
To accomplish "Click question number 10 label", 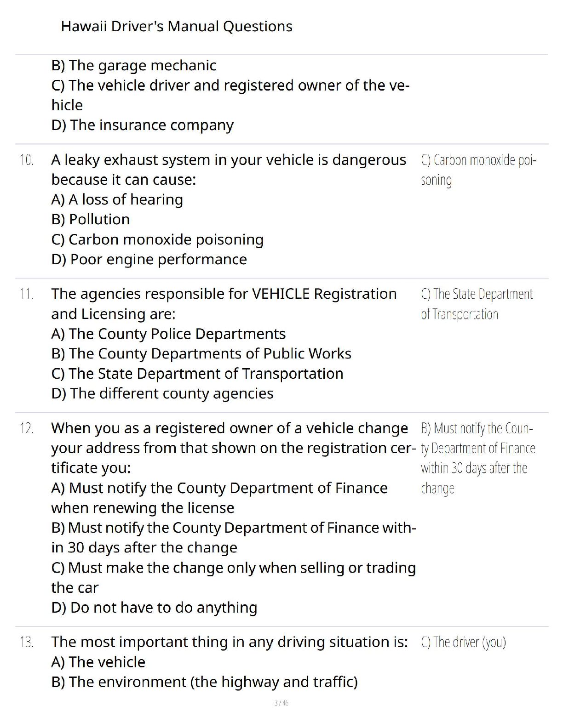I will (x=27, y=160).
